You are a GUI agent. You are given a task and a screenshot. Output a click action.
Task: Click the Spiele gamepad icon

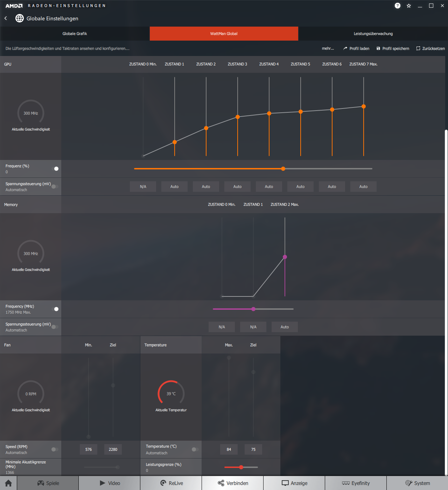coord(41,483)
